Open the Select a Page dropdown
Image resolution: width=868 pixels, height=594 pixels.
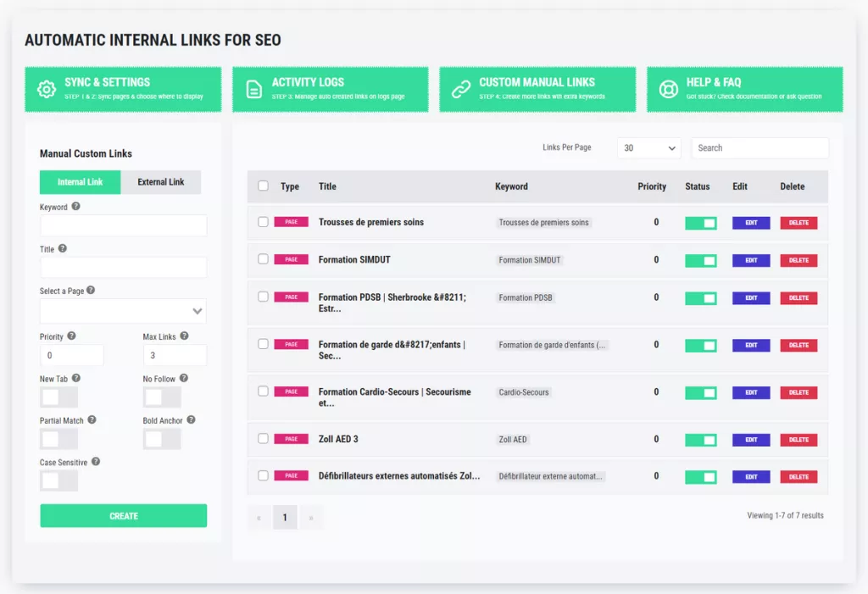(x=123, y=311)
